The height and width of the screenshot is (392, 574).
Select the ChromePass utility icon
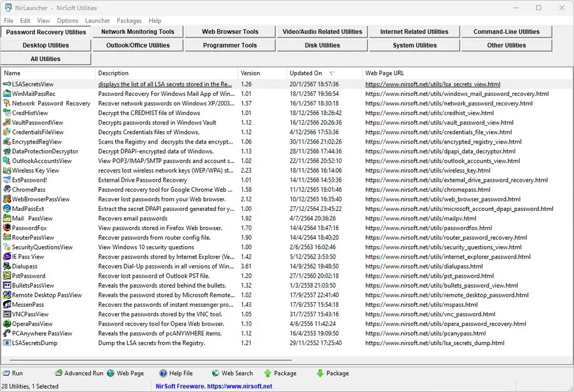tap(7, 190)
